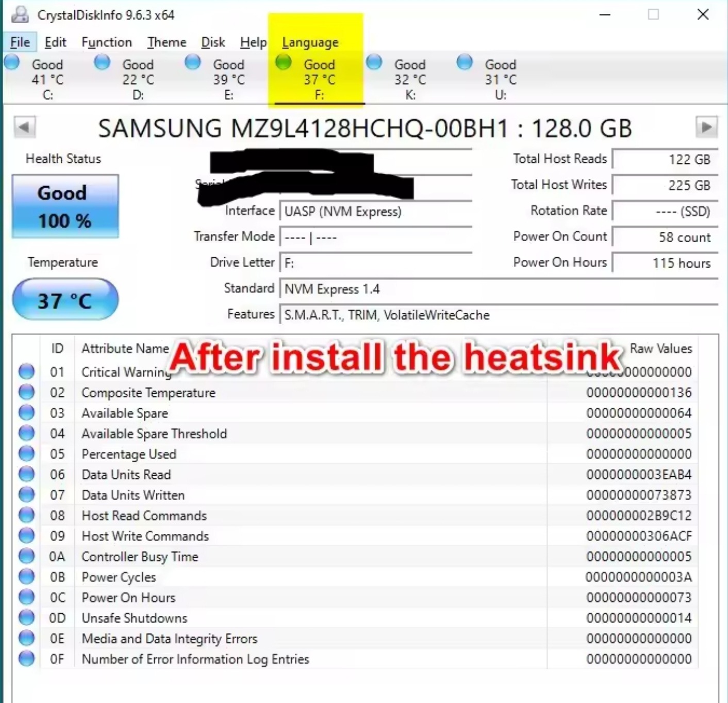This screenshot has height=703, width=728.
Task: Click raw value 0000000003EAB4
Action: [x=639, y=474]
